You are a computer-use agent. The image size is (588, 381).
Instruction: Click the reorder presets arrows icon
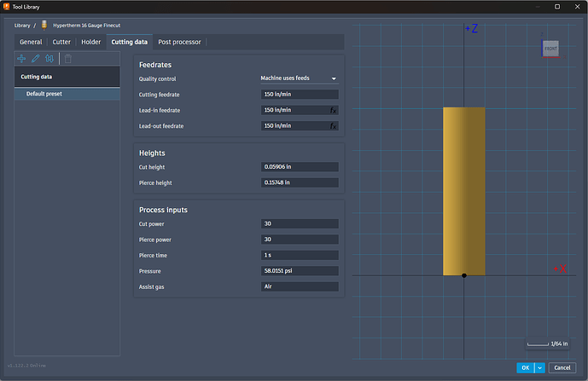(x=49, y=59)
